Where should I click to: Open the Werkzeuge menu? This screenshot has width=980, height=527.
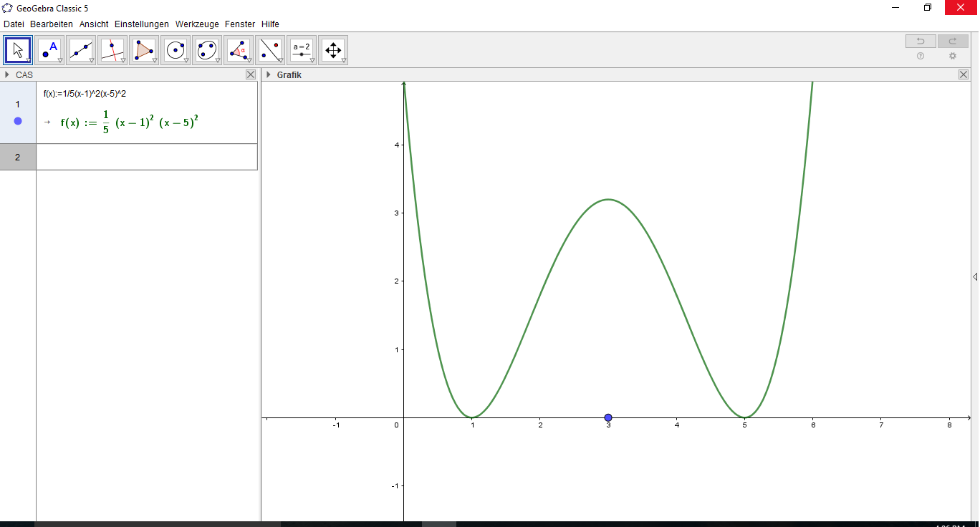click(197, 24)
